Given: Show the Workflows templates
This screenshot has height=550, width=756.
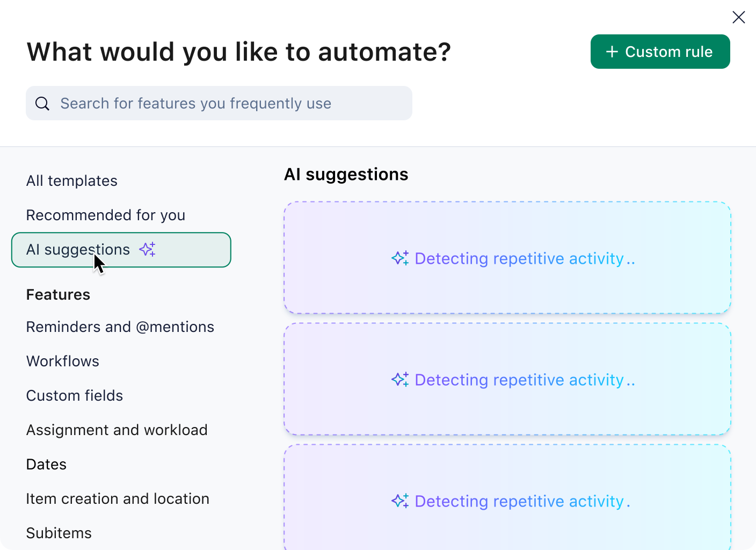Looking at the screenshot, I should point(63,361).
